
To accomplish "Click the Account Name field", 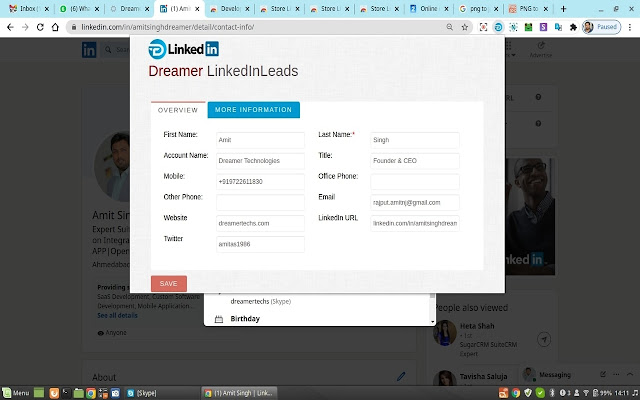I will pos(260,161).
